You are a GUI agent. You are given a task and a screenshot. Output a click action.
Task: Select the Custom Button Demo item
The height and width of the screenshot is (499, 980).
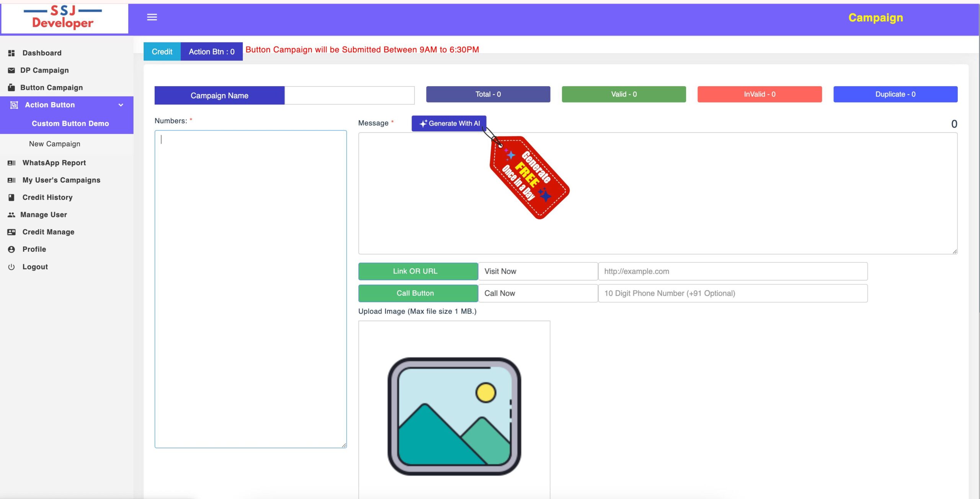point(70,124)
